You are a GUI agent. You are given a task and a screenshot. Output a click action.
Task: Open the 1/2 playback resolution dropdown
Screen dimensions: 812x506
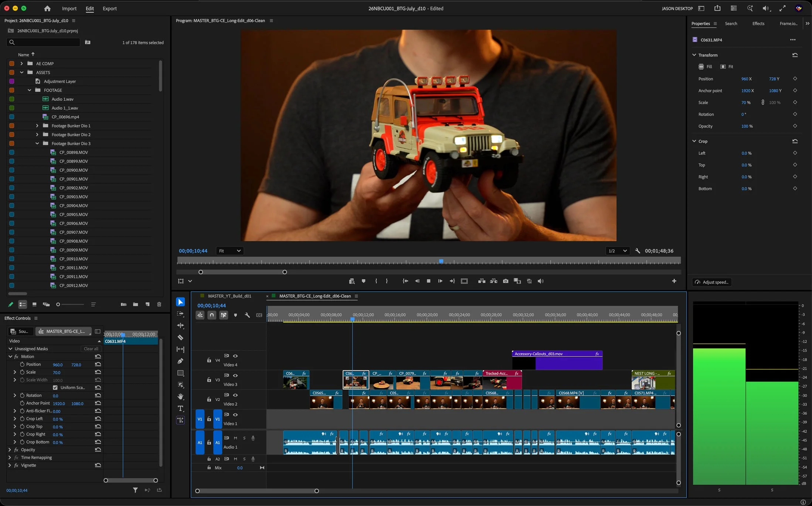click(x=618, y=251)
